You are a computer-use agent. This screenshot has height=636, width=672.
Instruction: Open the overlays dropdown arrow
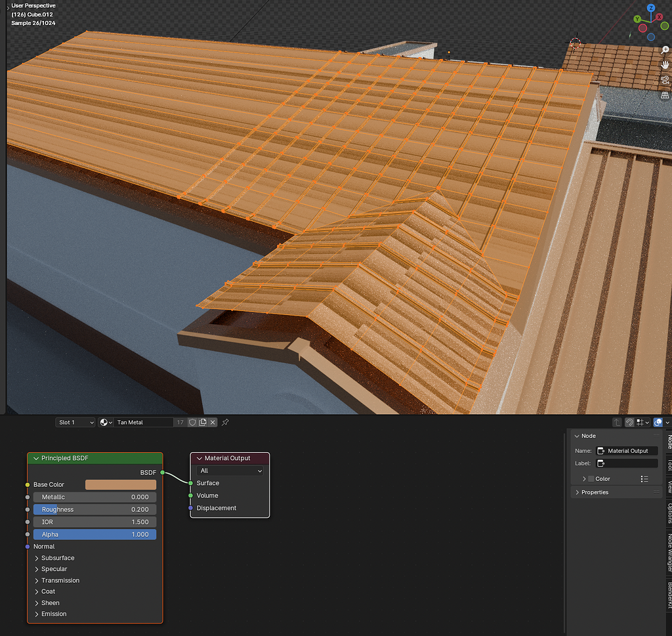(x=667, y=423)
